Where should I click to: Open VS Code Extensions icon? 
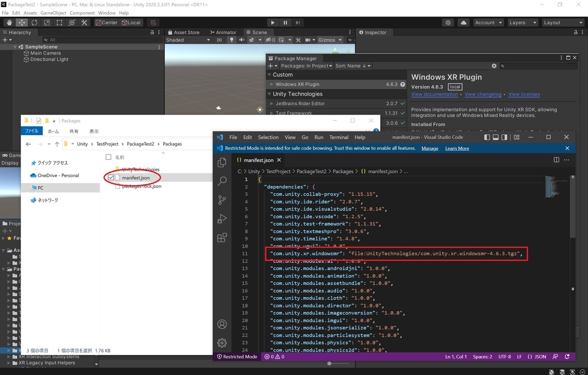(x=222, y=237)
